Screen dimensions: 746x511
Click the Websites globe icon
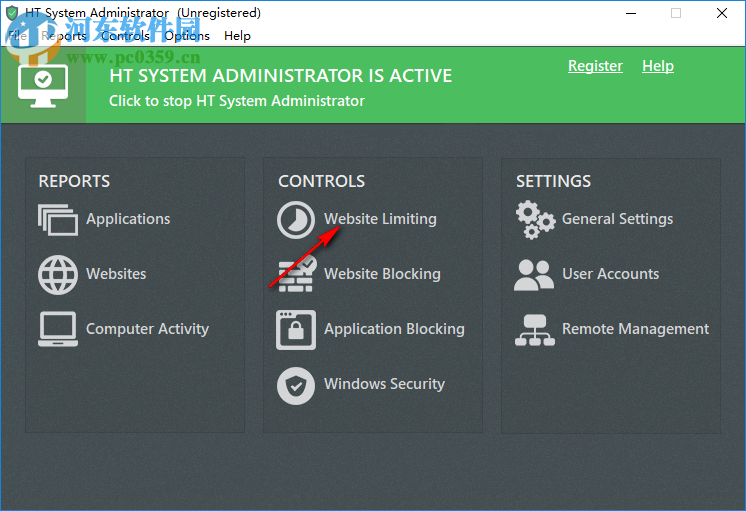(x=58, y=275)
